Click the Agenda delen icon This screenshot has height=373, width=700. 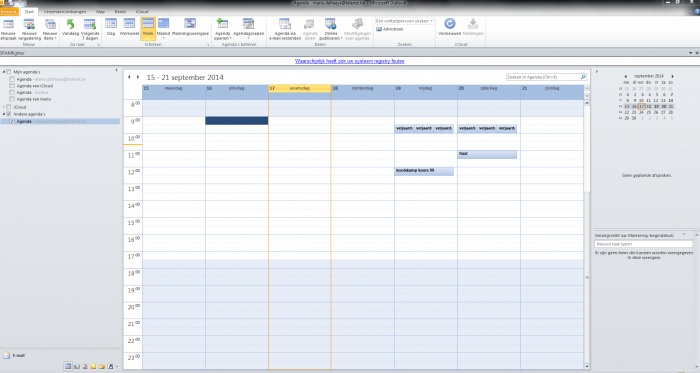pos(309,24)
